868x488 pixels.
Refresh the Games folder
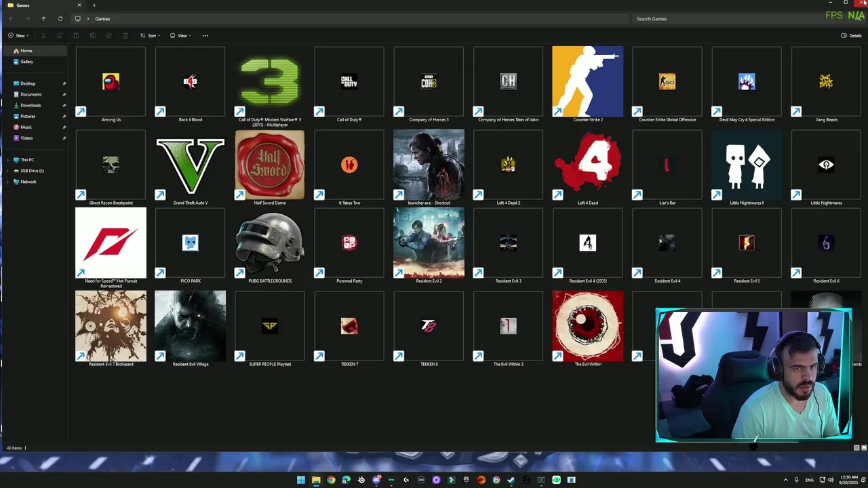(x=60, y=19)
